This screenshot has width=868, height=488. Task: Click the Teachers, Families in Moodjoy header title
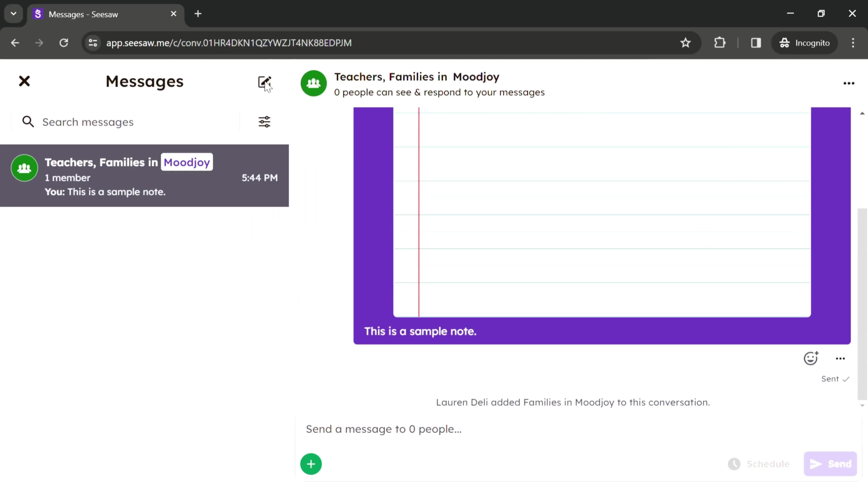click(416, 77)
